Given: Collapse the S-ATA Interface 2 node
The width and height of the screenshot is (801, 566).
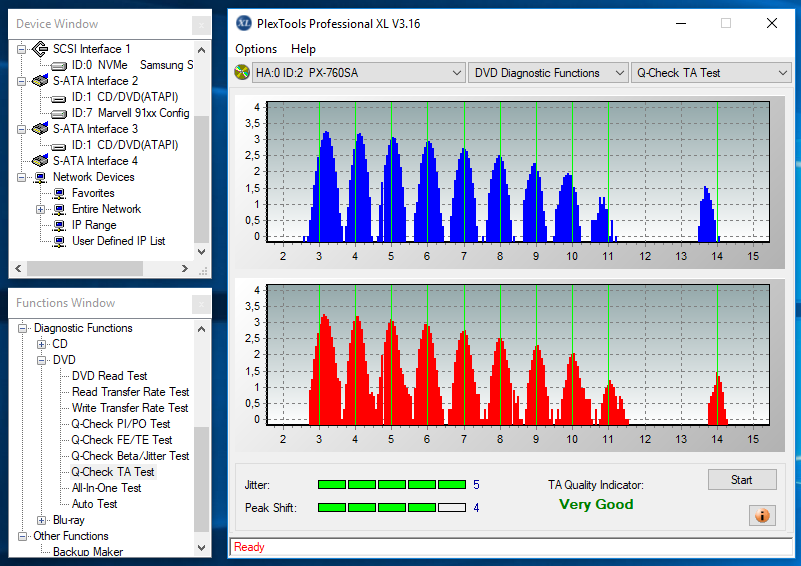Looking at the screenshot, I should [21, 81].
